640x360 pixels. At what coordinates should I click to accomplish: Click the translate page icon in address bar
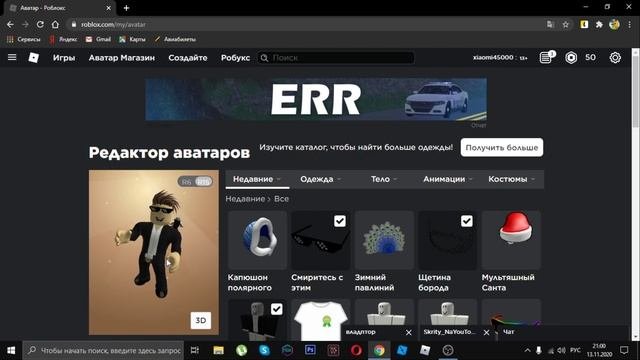550,24
